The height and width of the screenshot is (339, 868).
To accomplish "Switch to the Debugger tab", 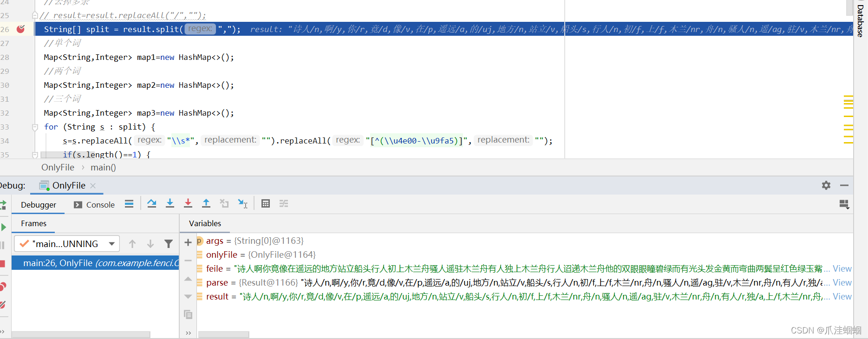I will click(x=39, y=205).
